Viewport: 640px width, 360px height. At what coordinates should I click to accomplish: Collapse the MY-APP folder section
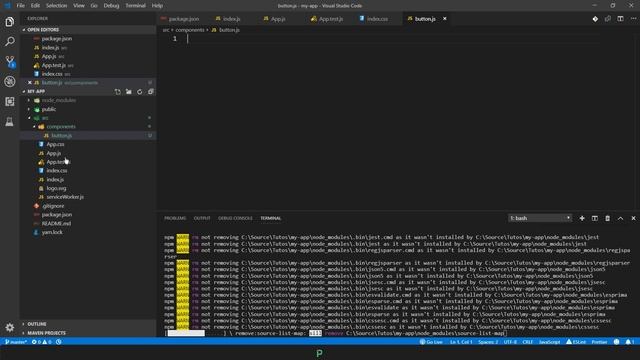[36, 91]
